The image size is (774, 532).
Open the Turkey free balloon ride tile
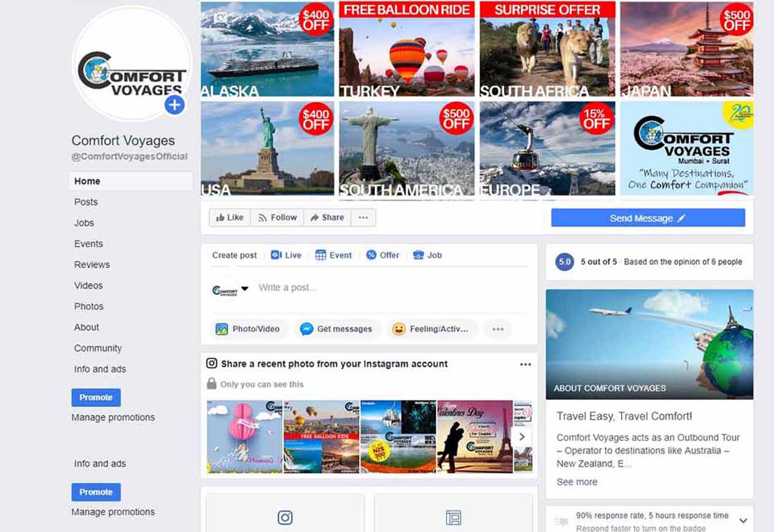tap(407, 48)
